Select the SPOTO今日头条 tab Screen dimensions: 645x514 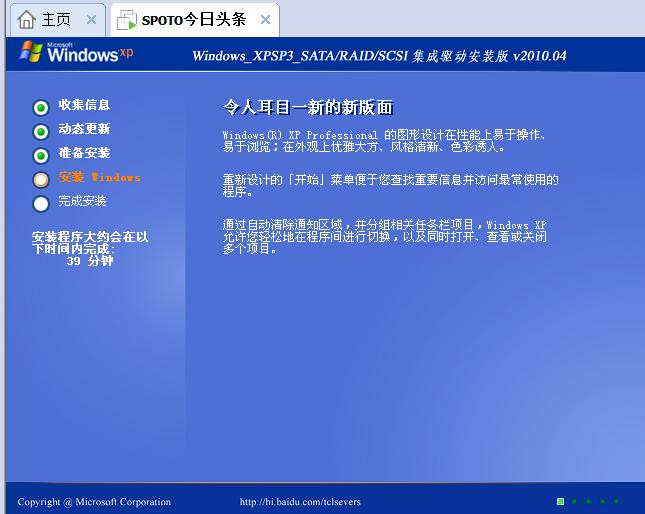coord(195,20)
